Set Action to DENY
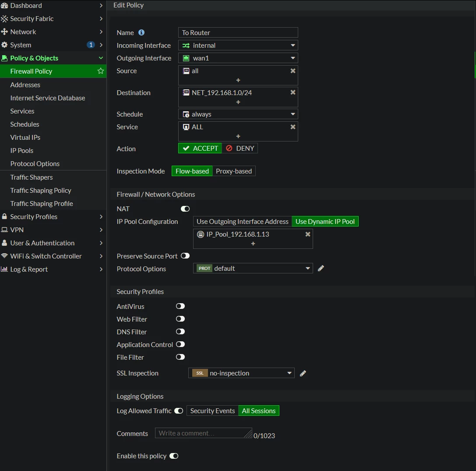Screen dimensions: 476x471 (x=240, y=148)
